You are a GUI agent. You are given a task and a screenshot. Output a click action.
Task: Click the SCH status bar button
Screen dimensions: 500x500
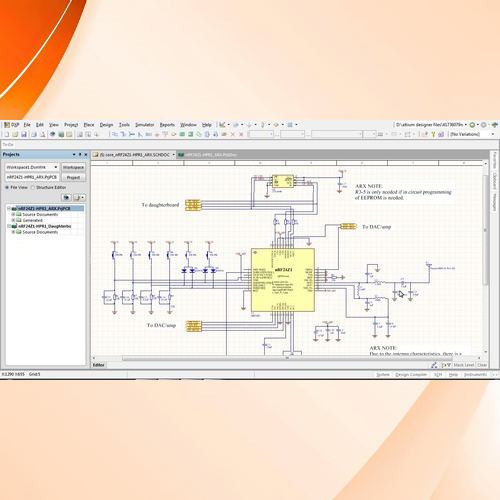coord(438,375)
